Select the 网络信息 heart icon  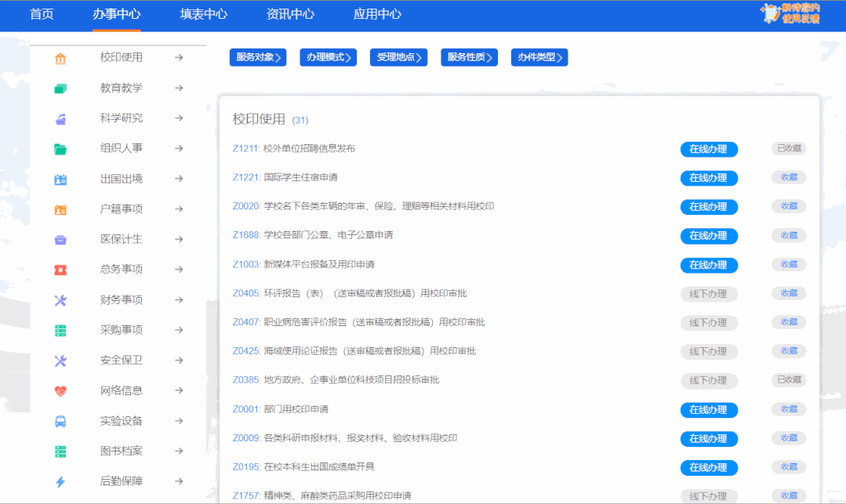coord(61,390)
